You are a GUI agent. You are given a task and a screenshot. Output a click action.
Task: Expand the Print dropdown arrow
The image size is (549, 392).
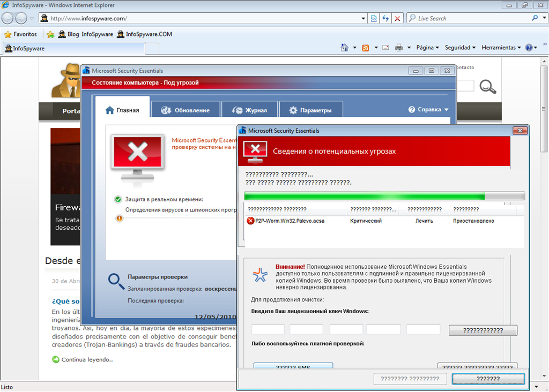pos(409,48)
